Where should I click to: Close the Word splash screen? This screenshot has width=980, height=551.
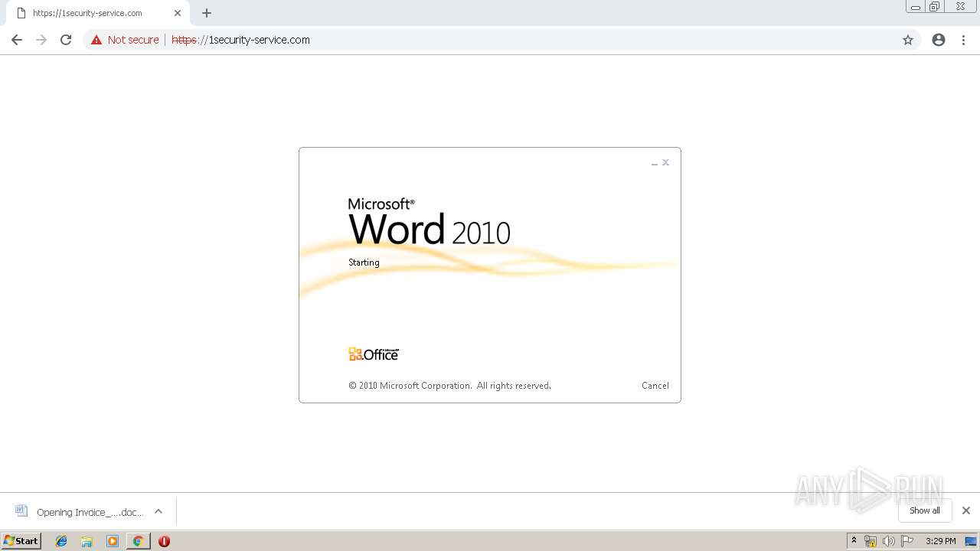coord(666,162)
